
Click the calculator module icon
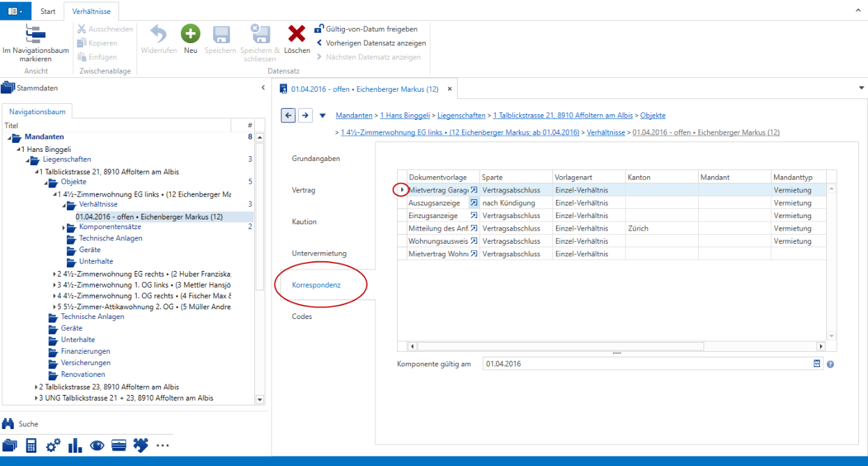pyautogui.click(x=31, y=446)
